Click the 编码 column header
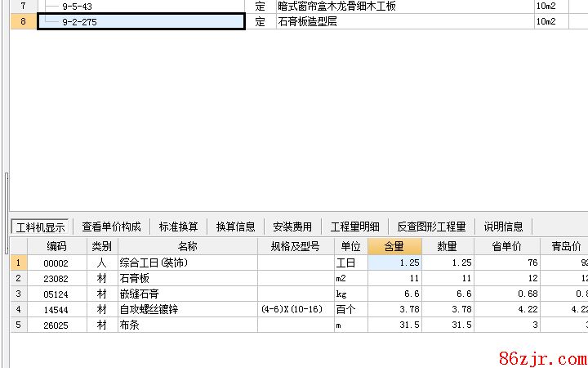This screenshot has width=588, height=368. click(56, 246)
